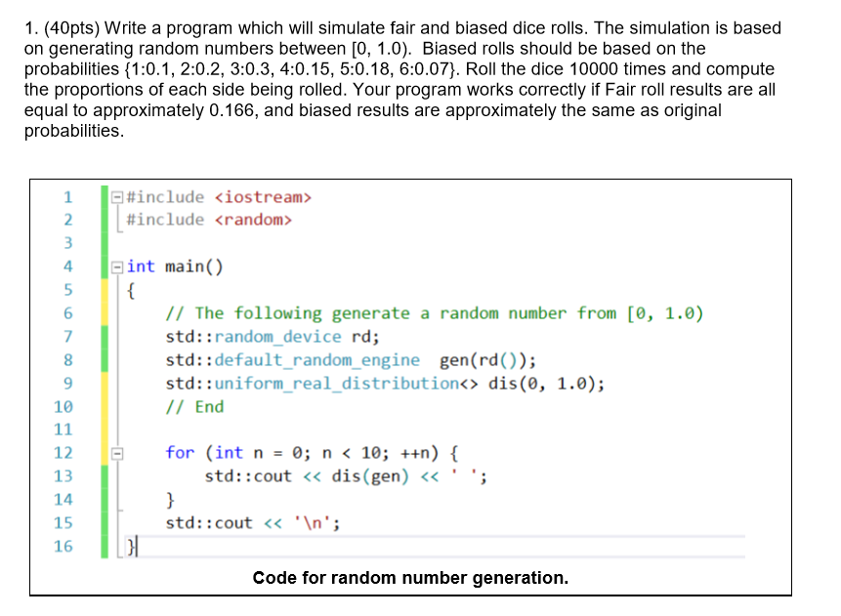Click the <random> header name on line 2
The width and height of the screenshot is (841, 616).
252,220
